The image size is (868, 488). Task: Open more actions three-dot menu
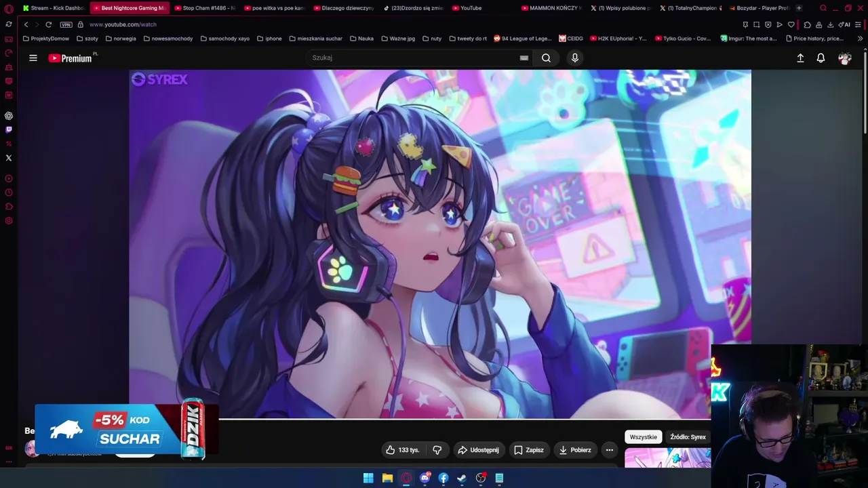(x=610, y=450)
